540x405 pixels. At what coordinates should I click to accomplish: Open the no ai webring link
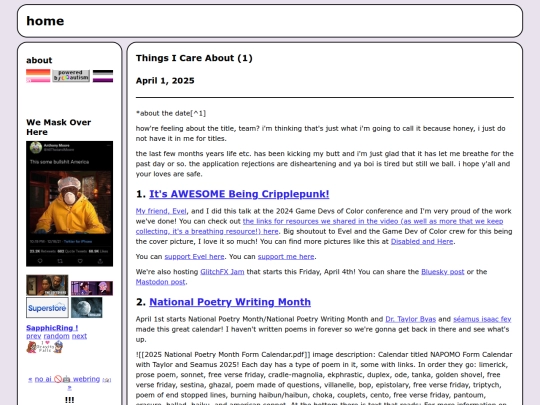pyautogui.click(x=67, y=379)
